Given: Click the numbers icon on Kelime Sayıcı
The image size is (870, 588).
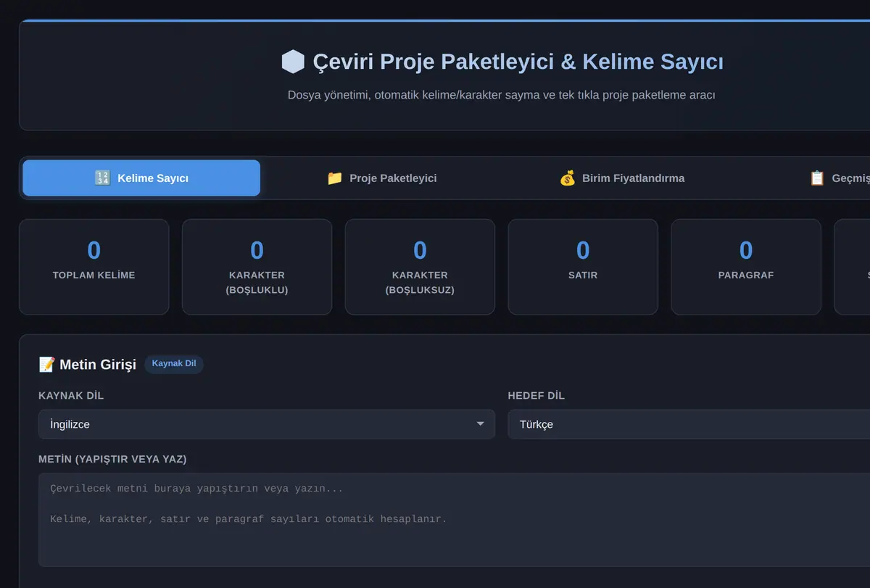Looking at the screenshot, I should click(x=102, y=178).
